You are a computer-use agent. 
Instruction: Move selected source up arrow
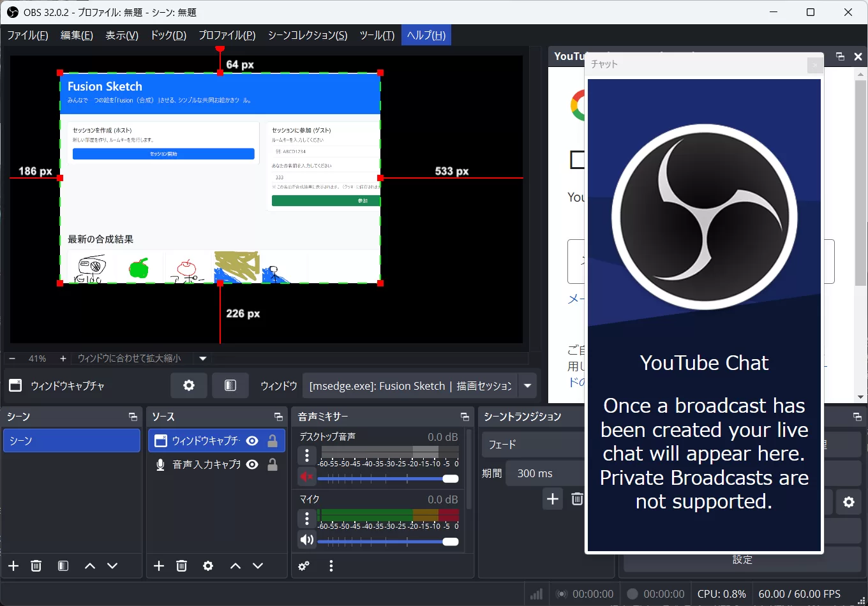[236, 566]
